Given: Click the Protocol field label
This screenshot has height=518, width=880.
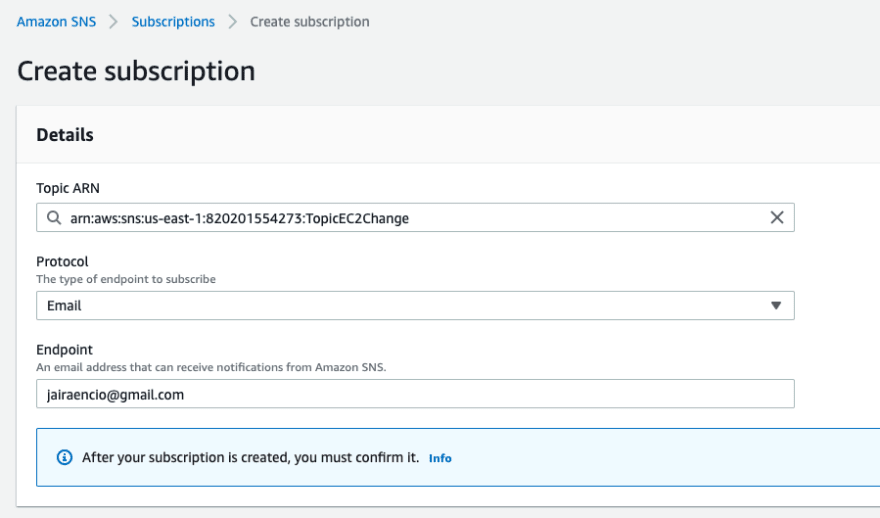Looking at the screenshot, I should (62, 262).
